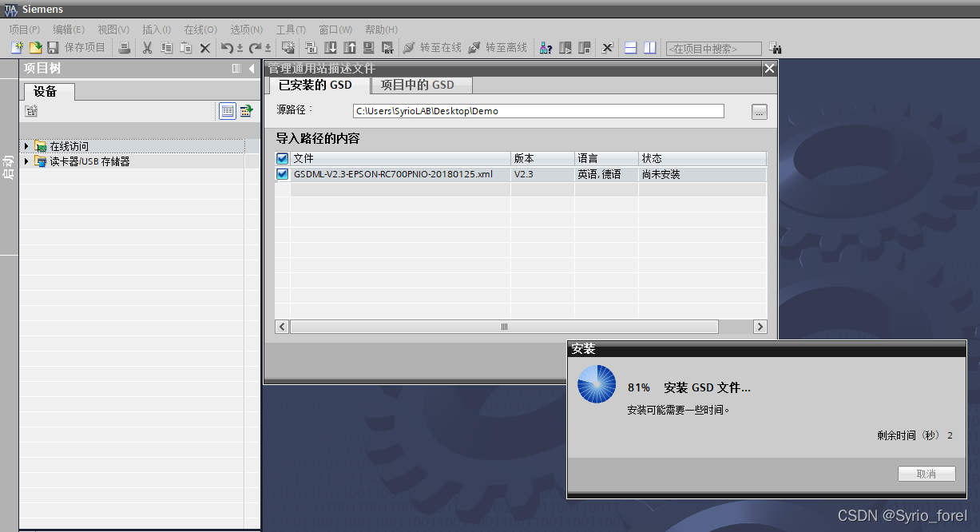Image resolution: width=980 pixels, height=532 pixels.
Task: Click the search in project field
Action: [x=713, y=49]
